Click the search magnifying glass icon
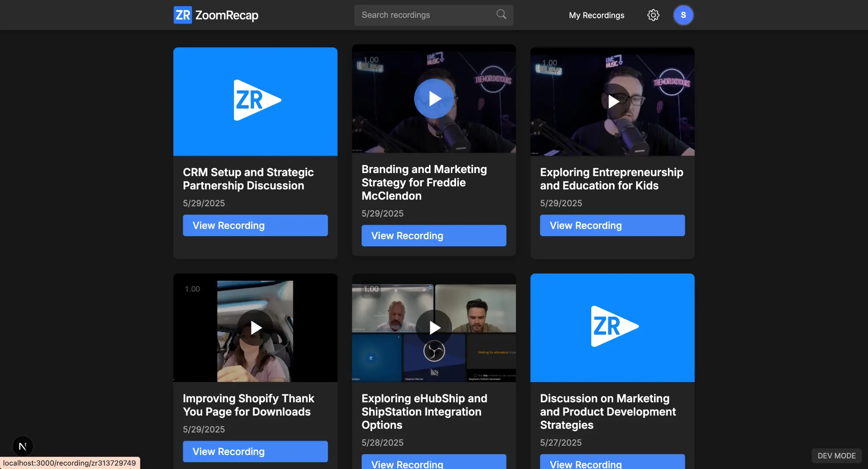 pos(501,14)
